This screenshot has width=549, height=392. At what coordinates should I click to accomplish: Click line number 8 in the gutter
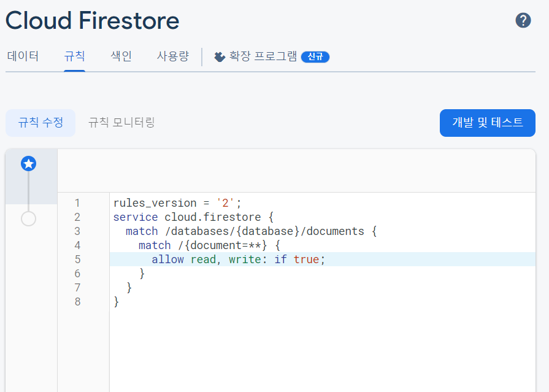(77, 302)
